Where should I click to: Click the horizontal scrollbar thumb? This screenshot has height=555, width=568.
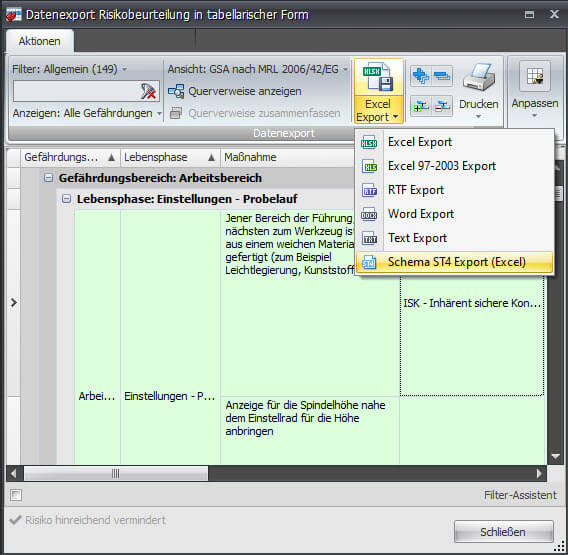[x=116, y=473]
